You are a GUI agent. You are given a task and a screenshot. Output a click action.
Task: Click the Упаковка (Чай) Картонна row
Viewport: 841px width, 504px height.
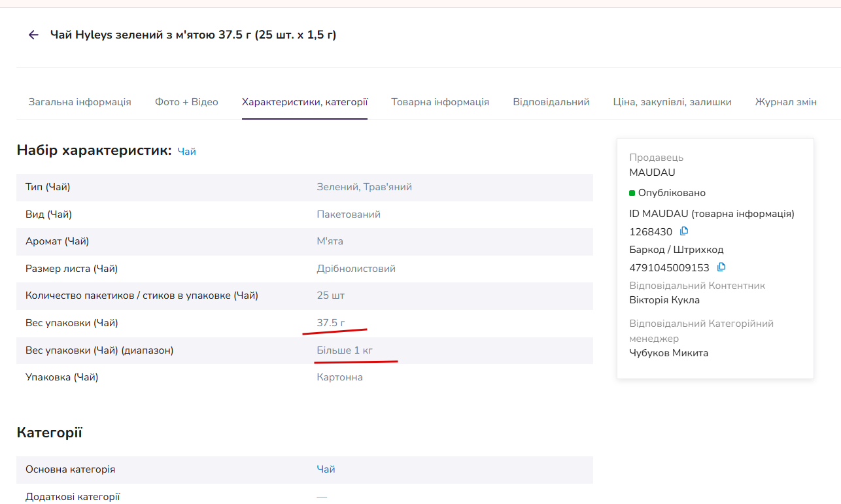tap(305, 377)
